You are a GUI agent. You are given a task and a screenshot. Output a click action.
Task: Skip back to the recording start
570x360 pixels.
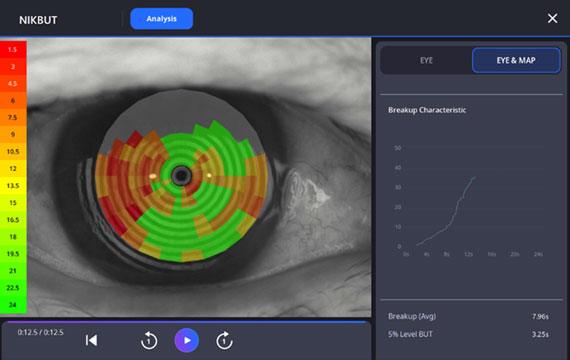tap(91, 340)
